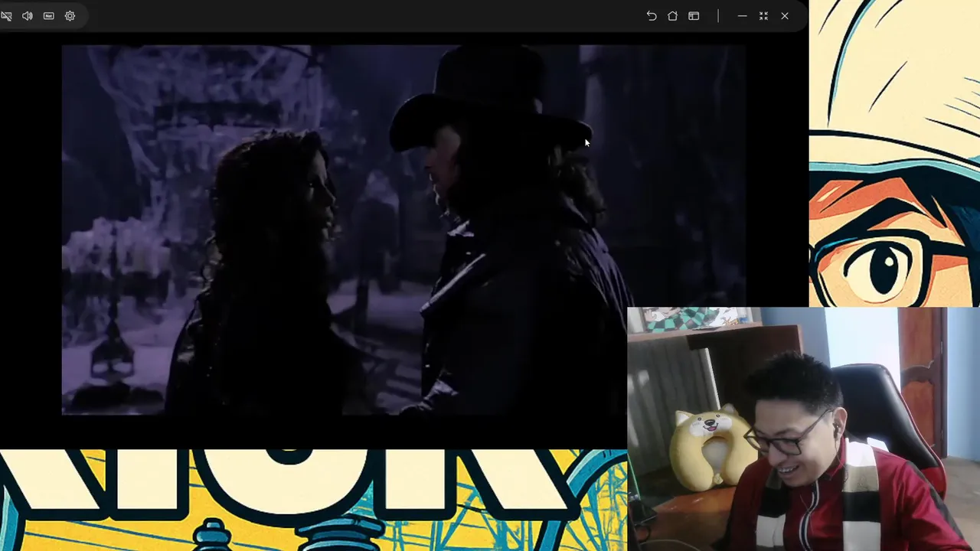
Task: Click the webcam overlay of the streamer
Action: [x=803, y=429]
